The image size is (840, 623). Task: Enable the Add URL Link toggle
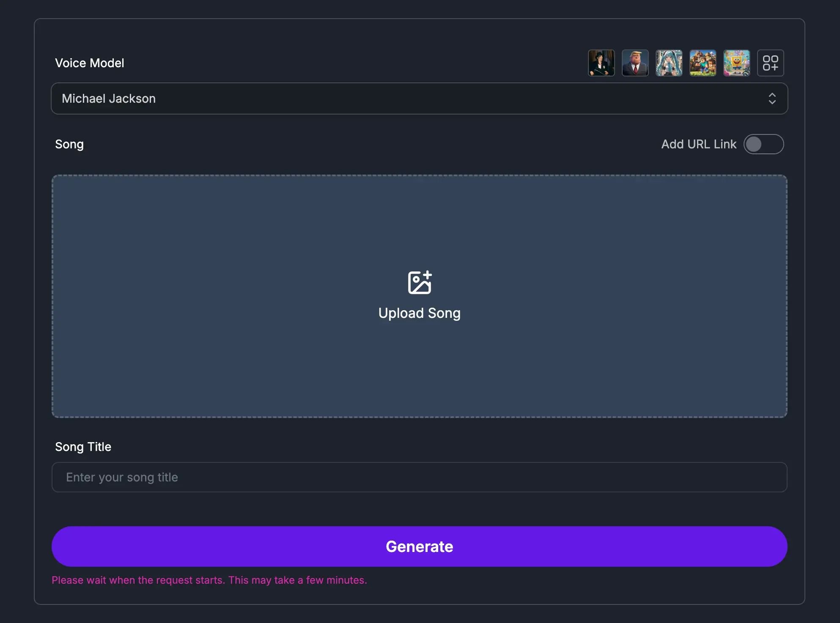(x=763, y=144)
